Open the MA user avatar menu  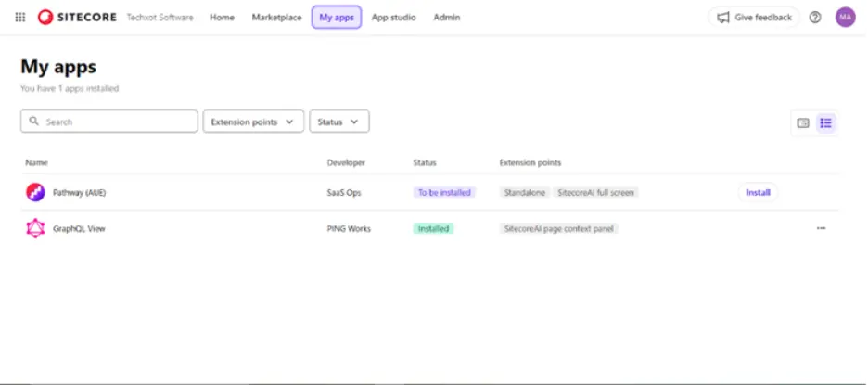[846, 18]
